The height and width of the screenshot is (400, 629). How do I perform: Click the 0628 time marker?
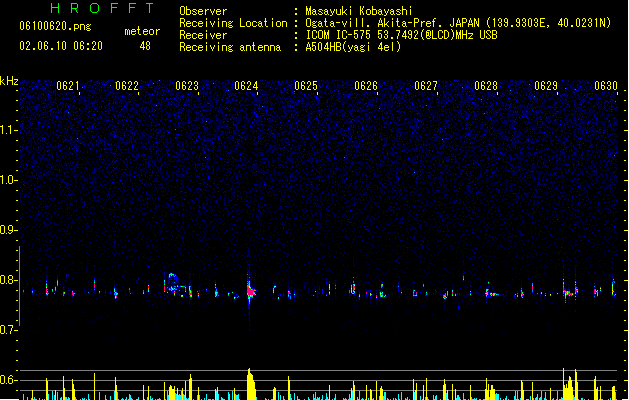(x=486, y=86)
